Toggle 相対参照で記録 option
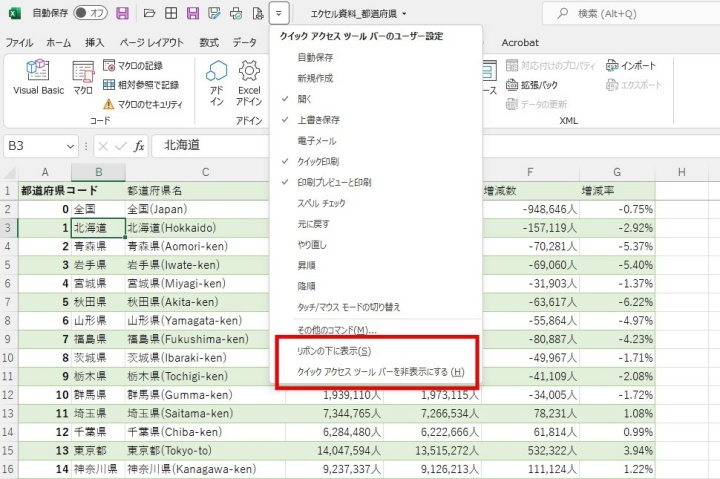Image resolution: width=720 pixels, height=479 pixels. click(141, 85)
